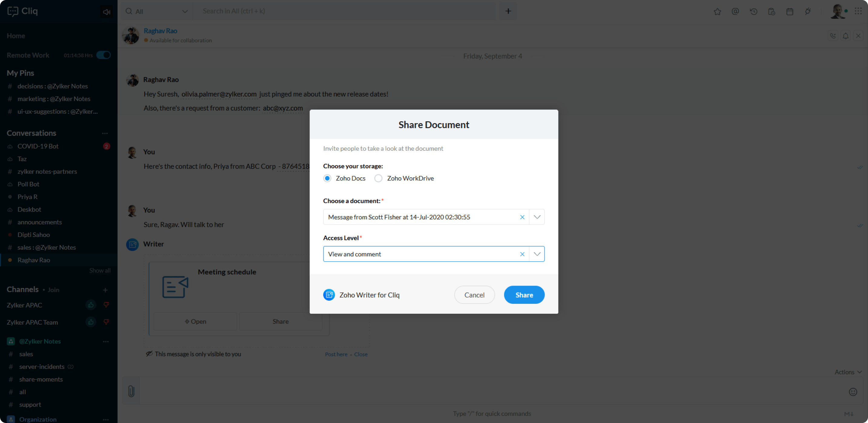Click thumbs up for Zylker APAC
The height and width of the screenshot is (423, 868).
pos(91,305)
